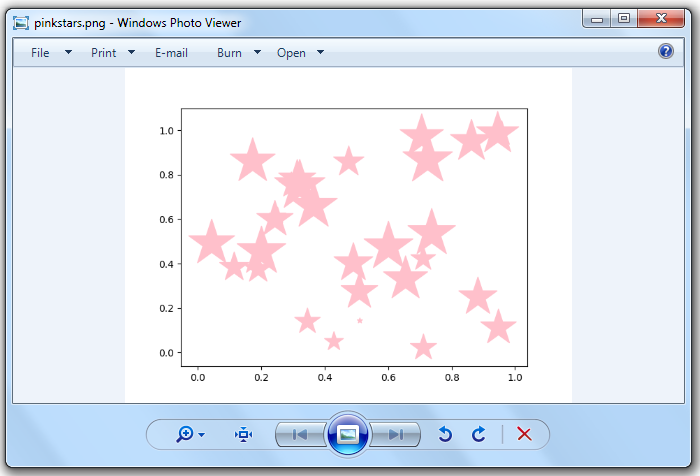This screenshot has width=700, height=476.
Task: Rotate the picture clockwise
Action: pos(479,434)
